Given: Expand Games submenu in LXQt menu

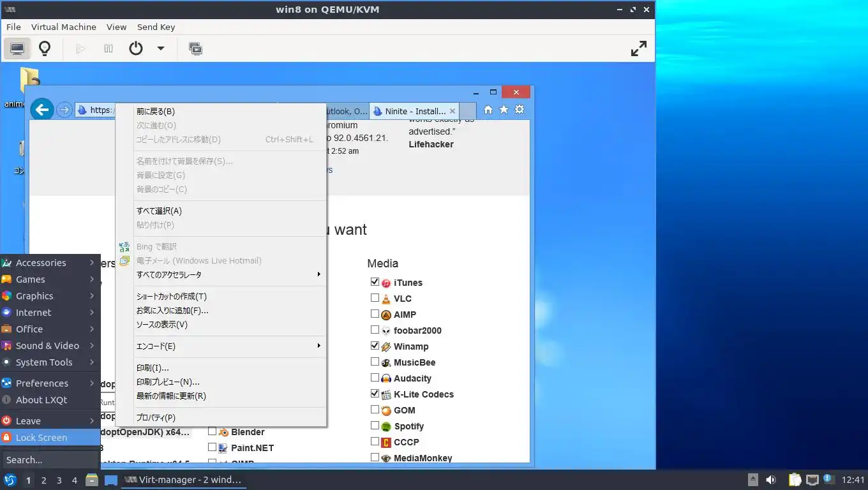Looking at the screenshot, I should pos(50,279).
